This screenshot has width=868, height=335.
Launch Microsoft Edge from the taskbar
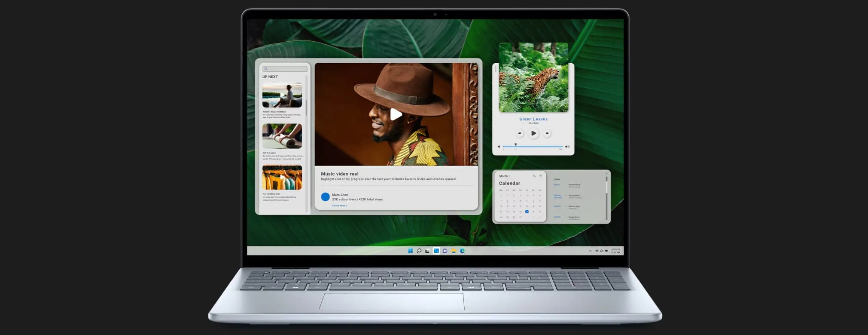tap(463, 251)
